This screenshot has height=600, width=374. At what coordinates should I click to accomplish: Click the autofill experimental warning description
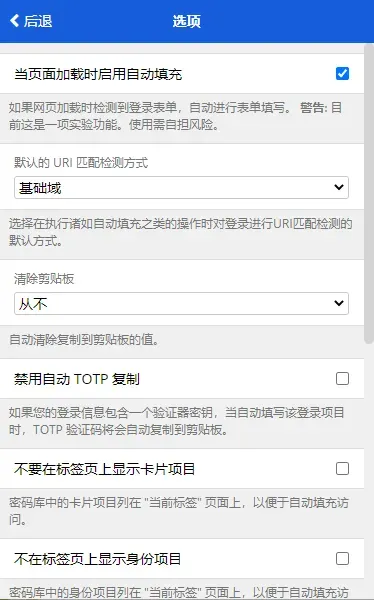point(175,116)
